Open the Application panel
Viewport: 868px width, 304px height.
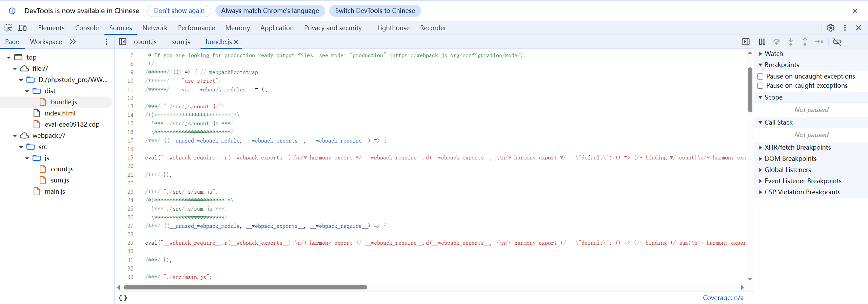pyautogui.click(x=277, y=28)
